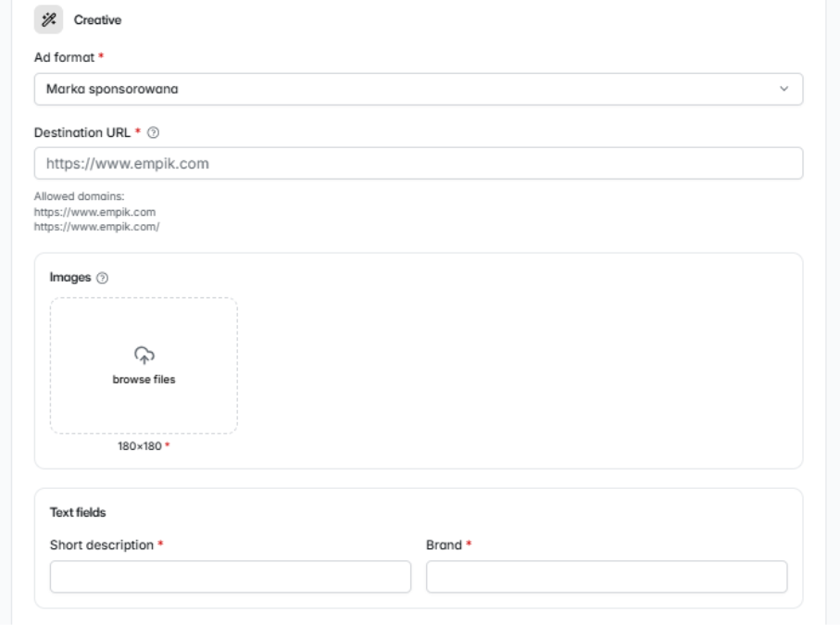This screenshot has height=625, width=840.
Task: Show the Images help question mark icon
Action: coord(102,278)
